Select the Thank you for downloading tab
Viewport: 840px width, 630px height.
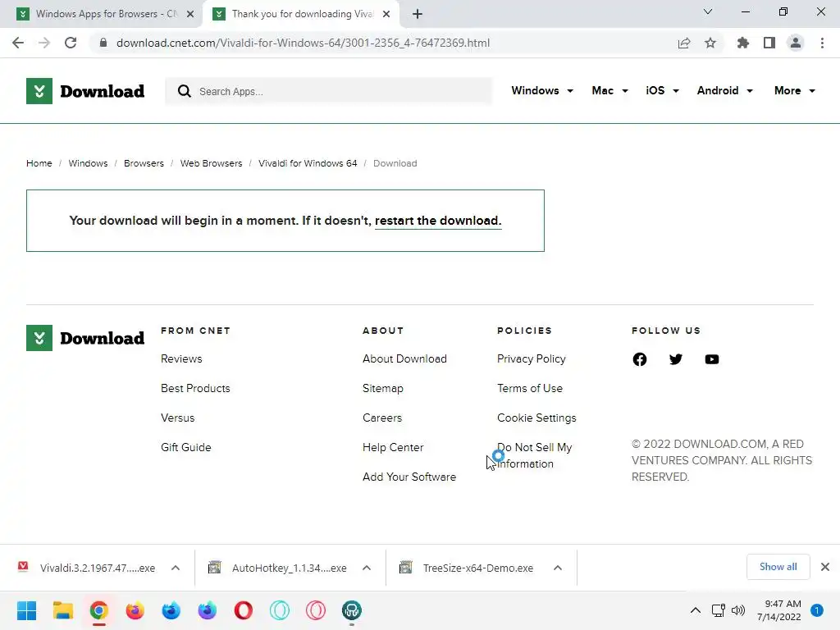click(x=300, y=14)
